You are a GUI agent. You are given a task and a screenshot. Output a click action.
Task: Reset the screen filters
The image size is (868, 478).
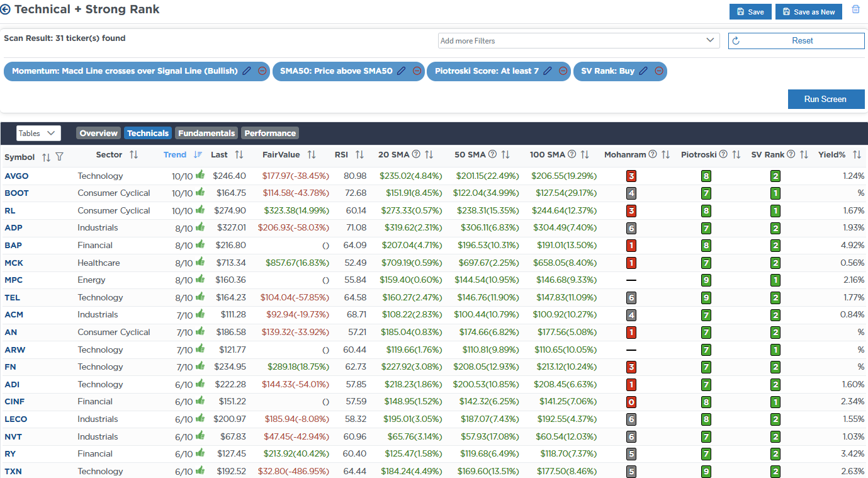click(x=796, y=41)
